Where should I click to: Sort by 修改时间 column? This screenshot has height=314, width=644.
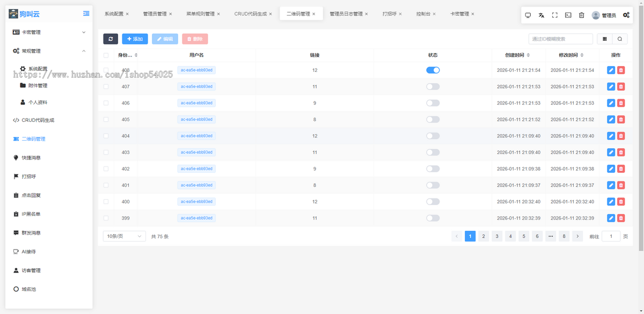(x=582, y=55)
